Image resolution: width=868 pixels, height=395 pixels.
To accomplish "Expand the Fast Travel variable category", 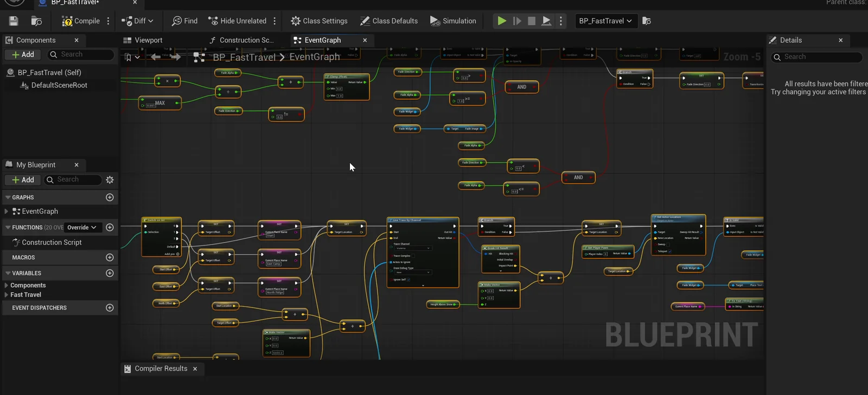I will click(7, 295).
